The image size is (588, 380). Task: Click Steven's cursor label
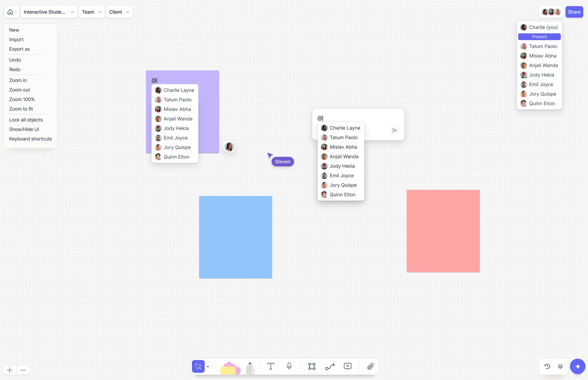[x=282, y=162]
